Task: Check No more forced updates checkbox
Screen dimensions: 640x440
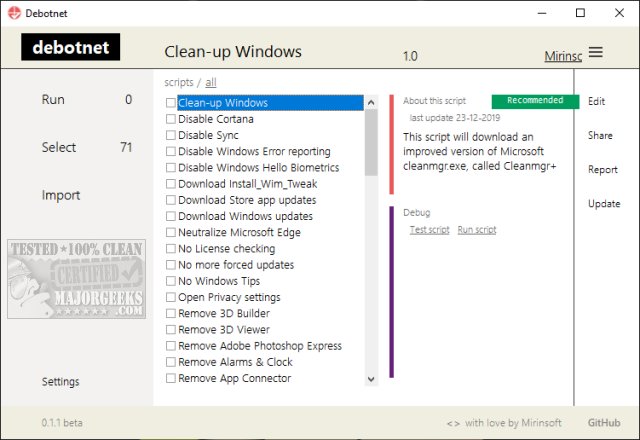Action: [171, 264]
